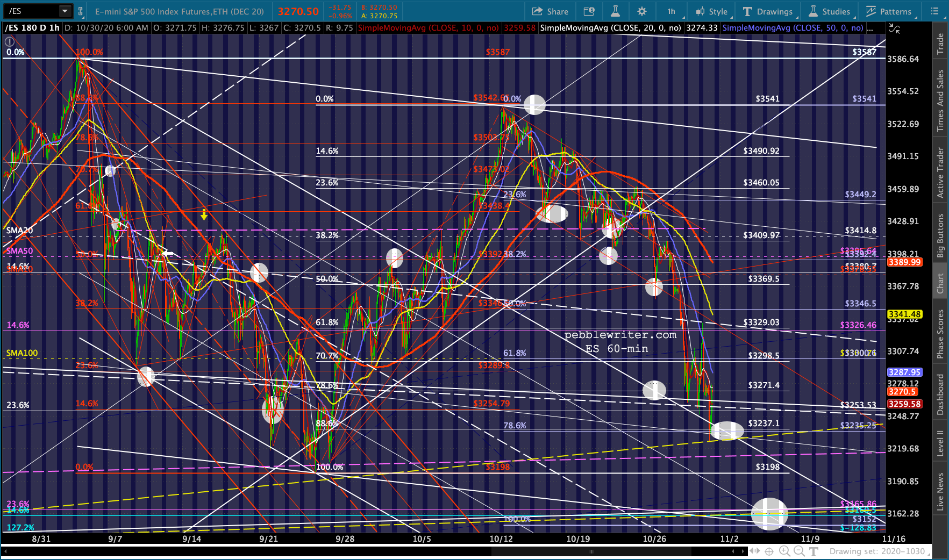Click the quote details info icon beside Share
The width and height of the screenshot is (949, 560).
589,11
